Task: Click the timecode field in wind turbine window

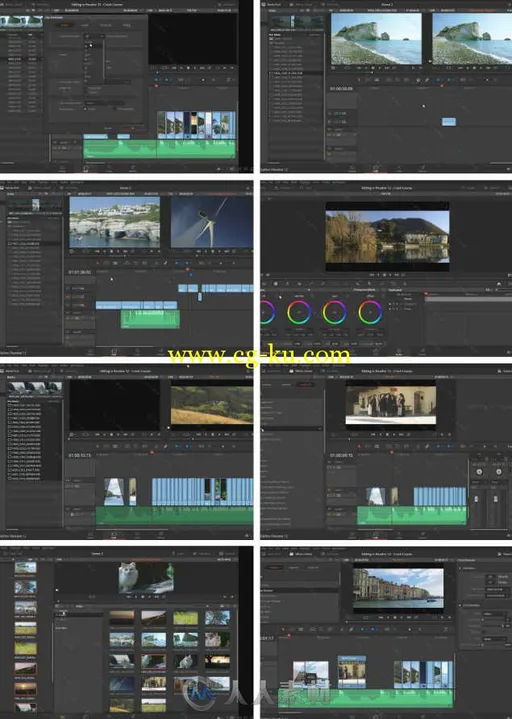Action: tap(80, 272)
